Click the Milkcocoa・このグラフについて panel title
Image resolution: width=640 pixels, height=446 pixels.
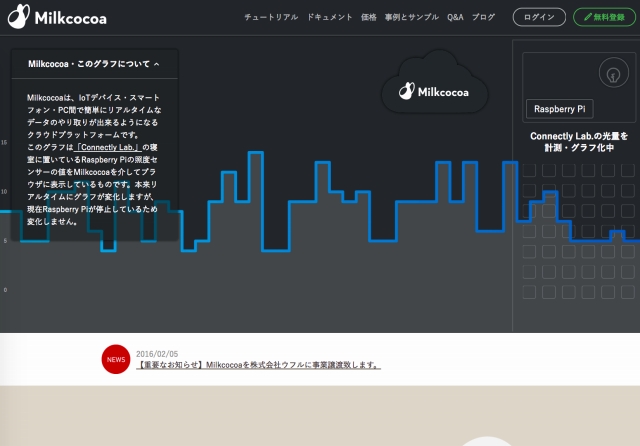coord(89,64)
